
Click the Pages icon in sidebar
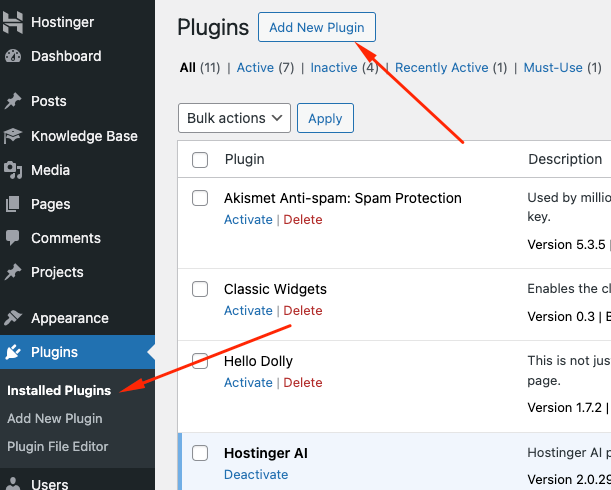coord(13,204)
